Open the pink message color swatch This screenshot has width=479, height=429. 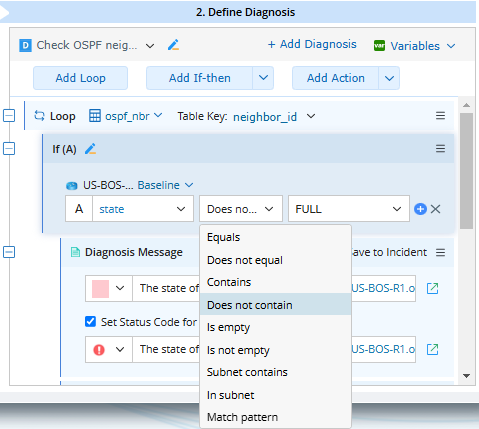click(x=100, y=288)
